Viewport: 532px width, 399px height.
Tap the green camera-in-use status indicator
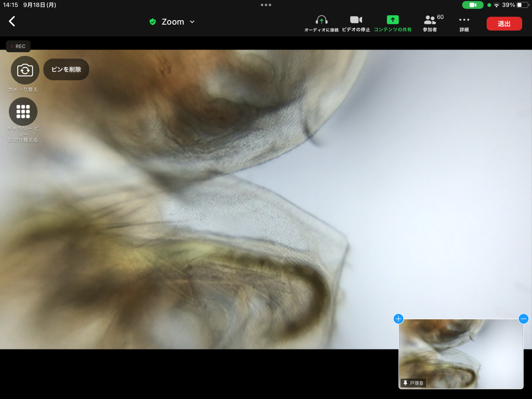[x=472, y=5]
